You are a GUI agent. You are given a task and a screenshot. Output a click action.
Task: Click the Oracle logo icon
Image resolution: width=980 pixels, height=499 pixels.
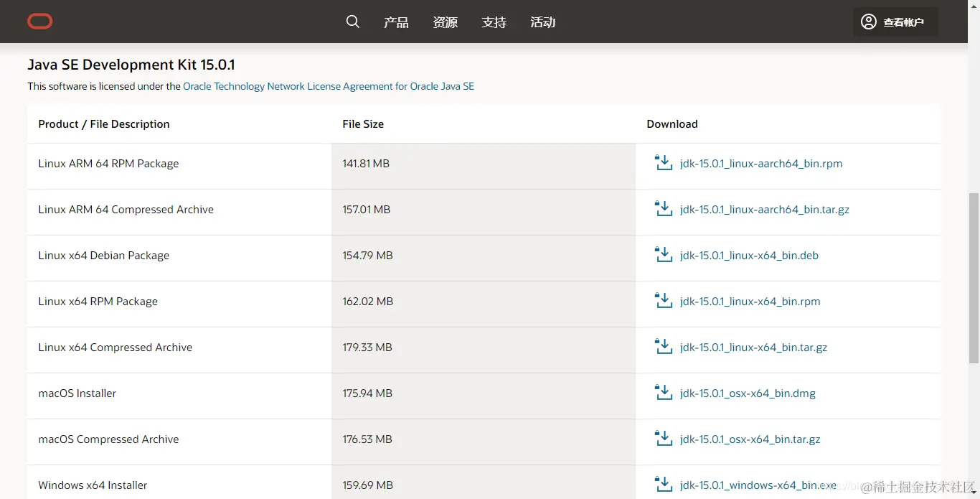(x=40, y=22)
